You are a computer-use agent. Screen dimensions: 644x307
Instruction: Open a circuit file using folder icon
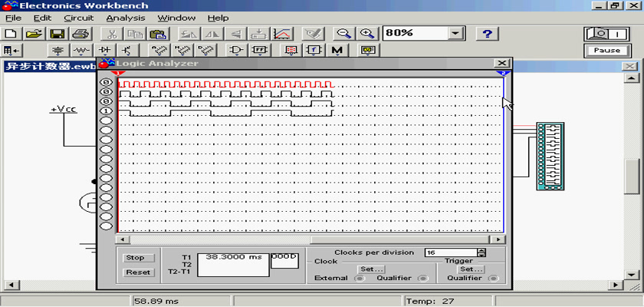click(33, 34)
